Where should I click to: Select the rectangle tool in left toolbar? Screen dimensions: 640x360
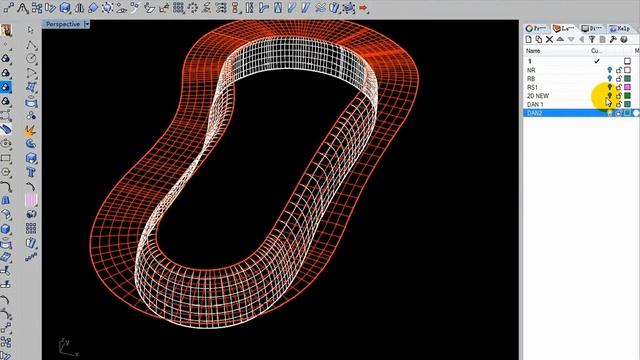pyautogui.click(x=6, y=158)
